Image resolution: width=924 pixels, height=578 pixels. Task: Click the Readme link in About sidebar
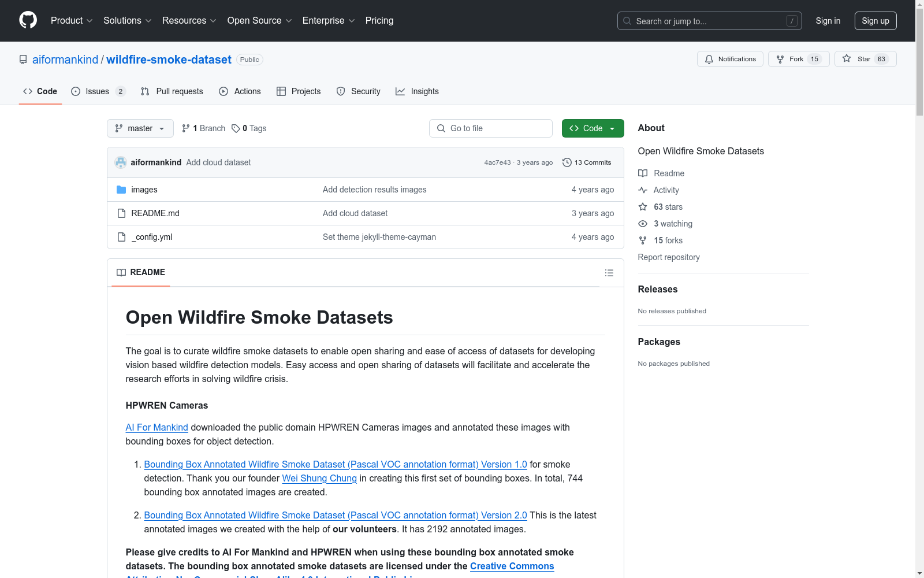tap(669, 173)
